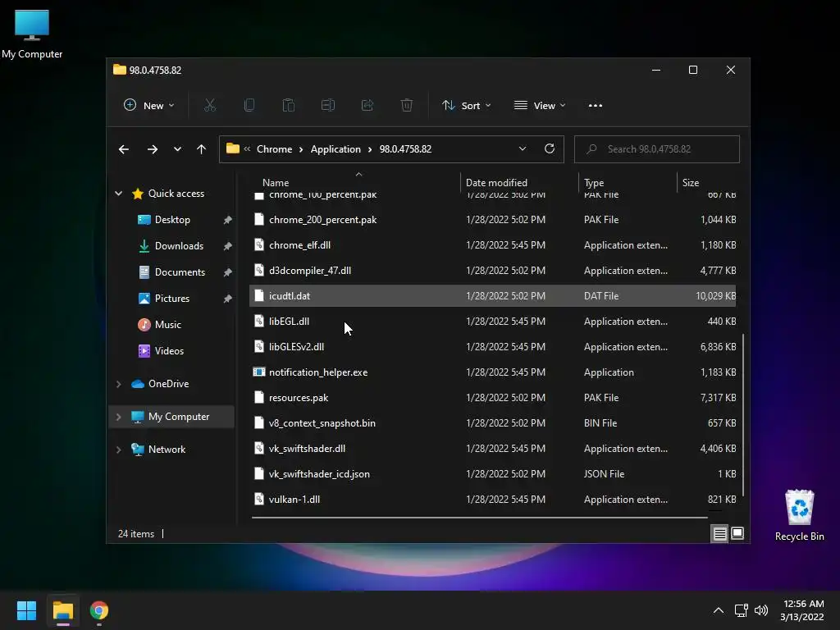Open Videos in navigation pane
This screenshot has width=840, height=630.
tap(169, 351)
